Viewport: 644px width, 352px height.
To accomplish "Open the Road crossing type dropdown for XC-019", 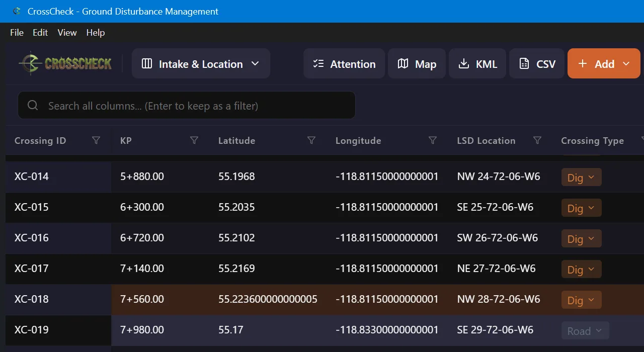I will coord(585,330).
